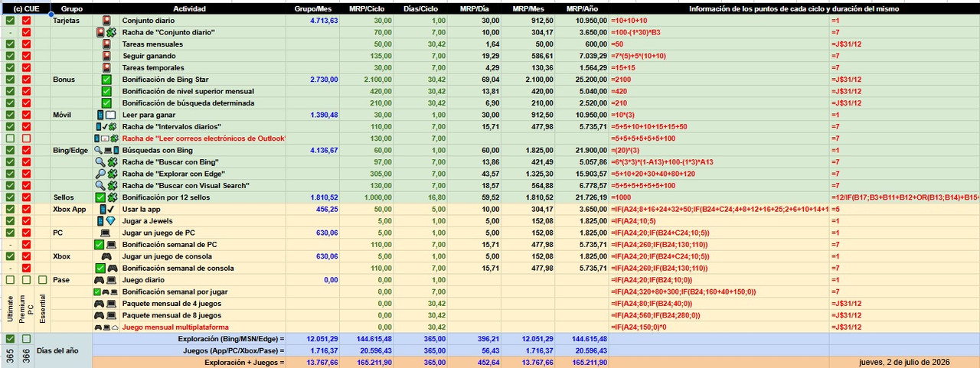Click the green check icon beside "Bonificación por 12 sellos"
The width and height of the screenshot is (980, 368).
101,197
